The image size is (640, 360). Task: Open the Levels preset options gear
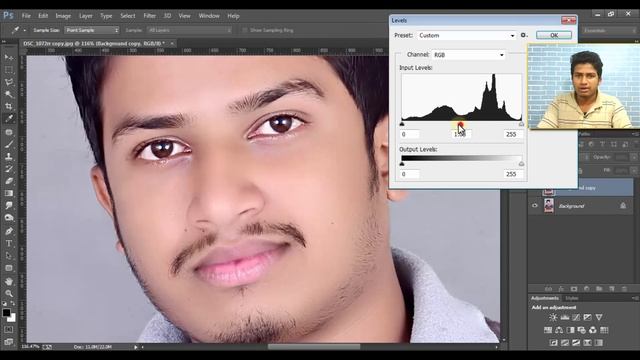pyautogui.click(x=524, y=36)
